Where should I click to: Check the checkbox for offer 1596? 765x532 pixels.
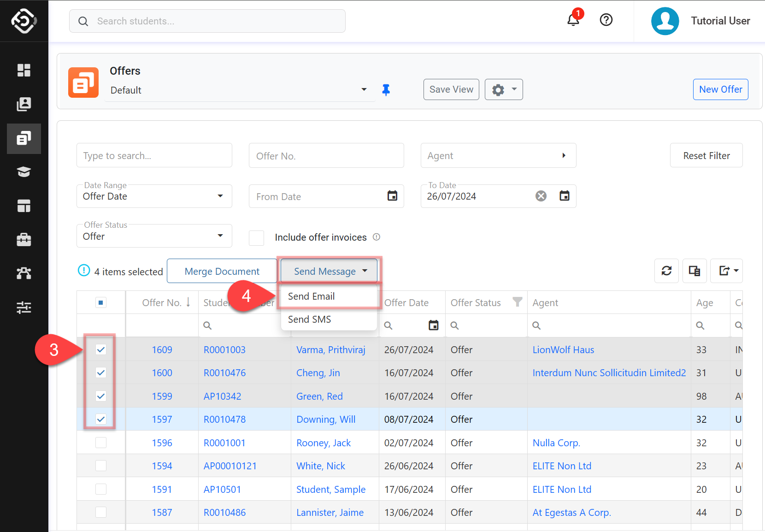tap(101, 443)
